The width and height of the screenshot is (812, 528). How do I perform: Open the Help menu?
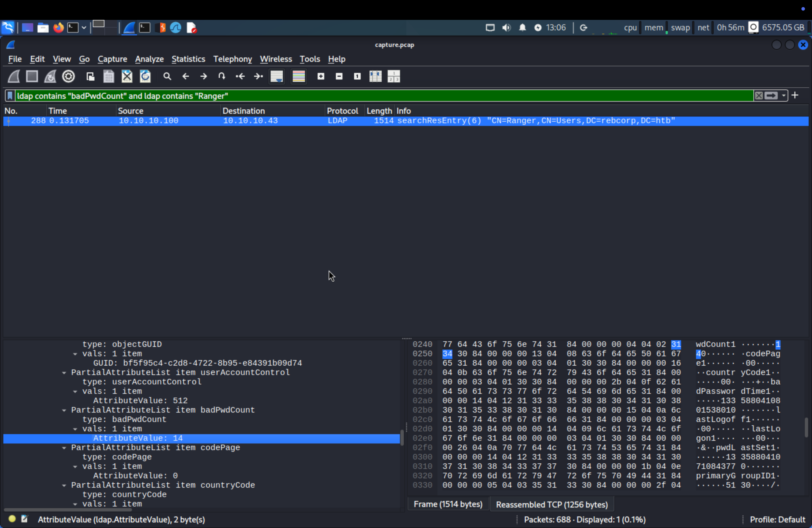[x=337, y=59]
